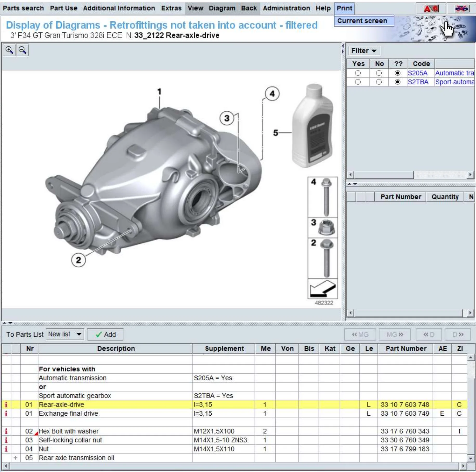This screenshot has height=472, width=476.
Task: Open info icon for Rear-axle-drive row
Action: click(x=6, y=404)
